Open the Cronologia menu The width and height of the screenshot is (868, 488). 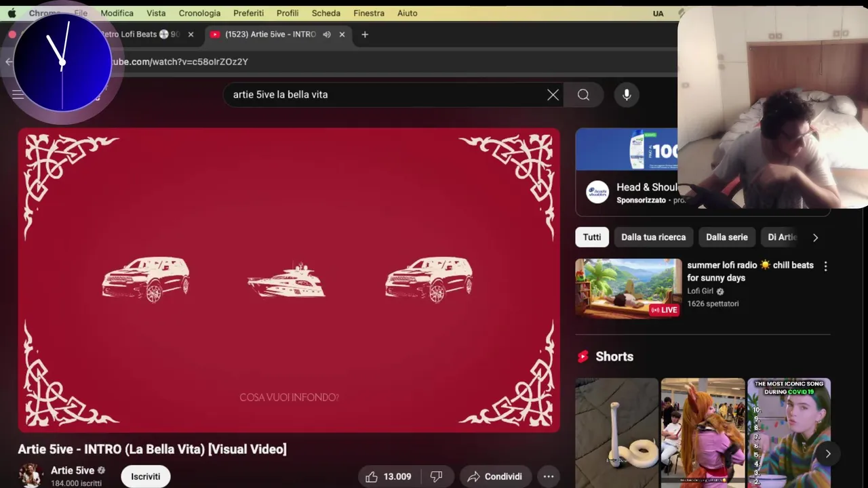(x=199, y=13)
